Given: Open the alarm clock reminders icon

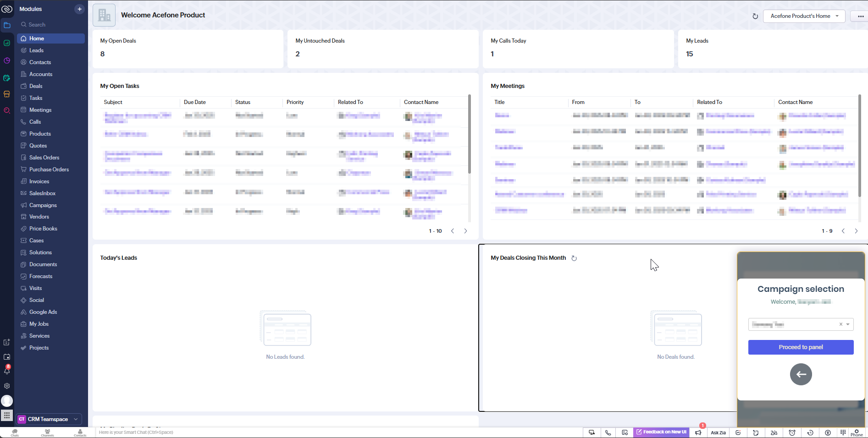Looking at the screenshot, I should [x=792, y=433].
